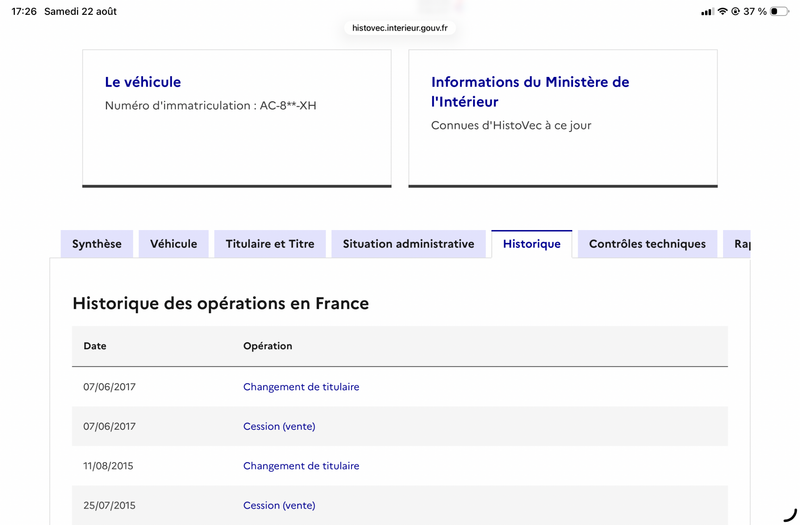Click the date cell 11/08/2015
The width and height of the screenshot is (800, 525).
[x=108, y=466]
